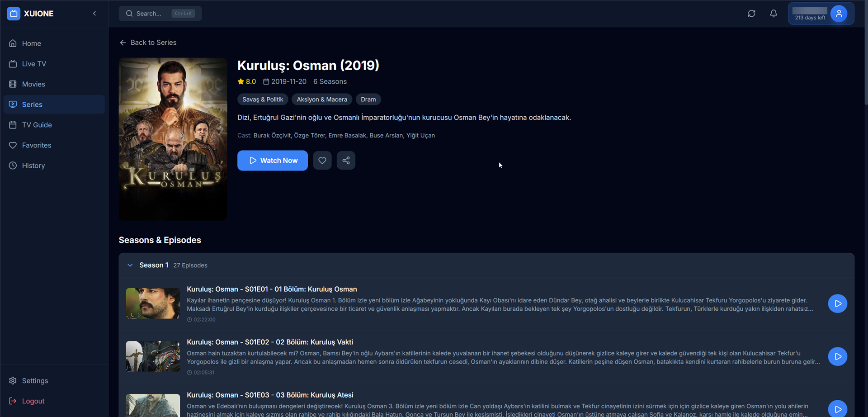
Task: Play episode S01E01 Kuruluş Osman
Action: (837, 303)
